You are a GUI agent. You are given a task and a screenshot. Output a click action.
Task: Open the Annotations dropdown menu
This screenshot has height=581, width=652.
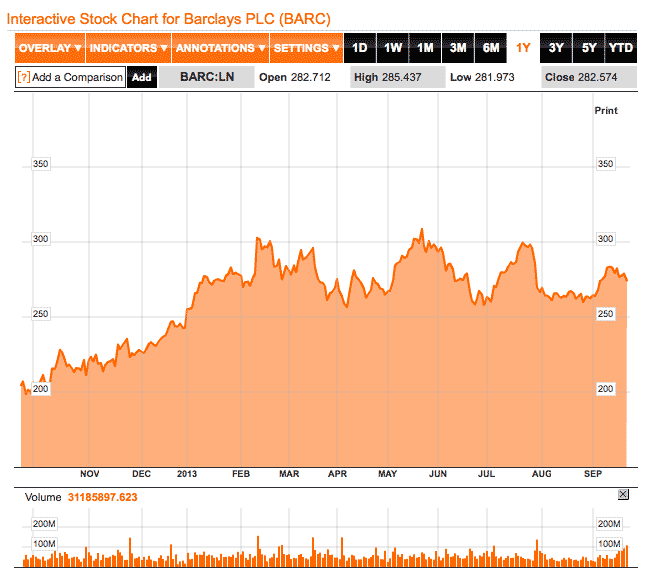pos(220,48)
